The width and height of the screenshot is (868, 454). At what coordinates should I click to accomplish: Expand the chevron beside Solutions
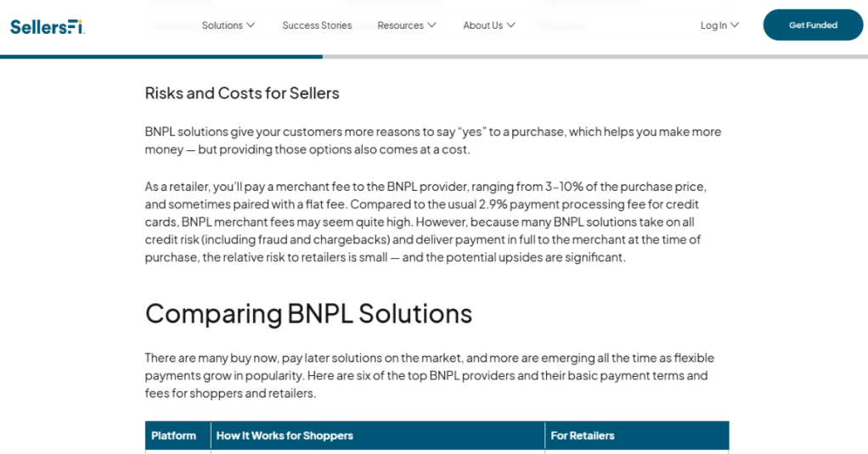[x=251, y=25]
